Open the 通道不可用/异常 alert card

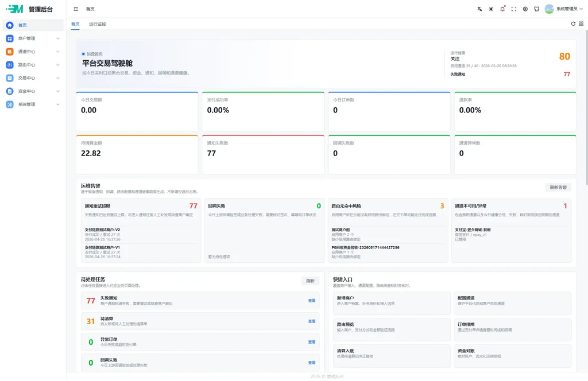(511, 231)
